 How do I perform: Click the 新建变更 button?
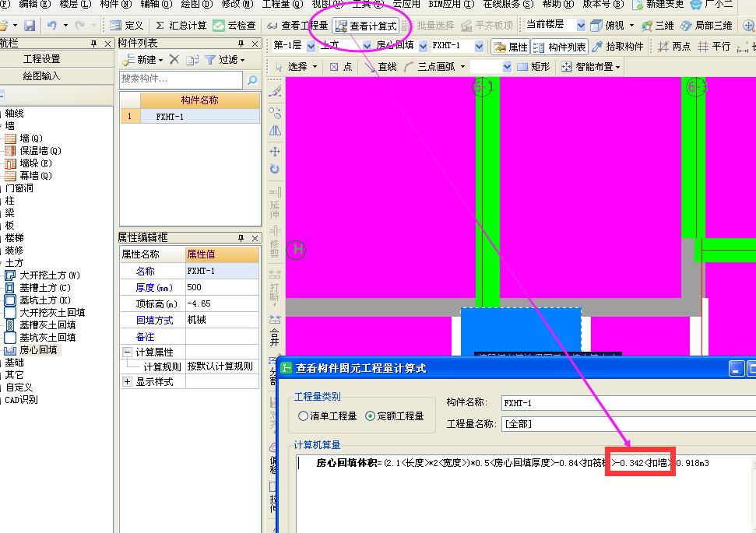pos(658,5)
